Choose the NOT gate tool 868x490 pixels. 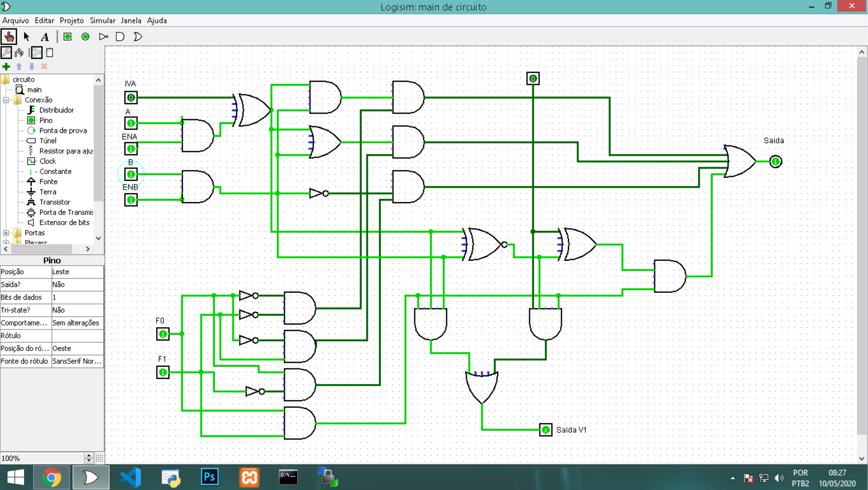103,36
